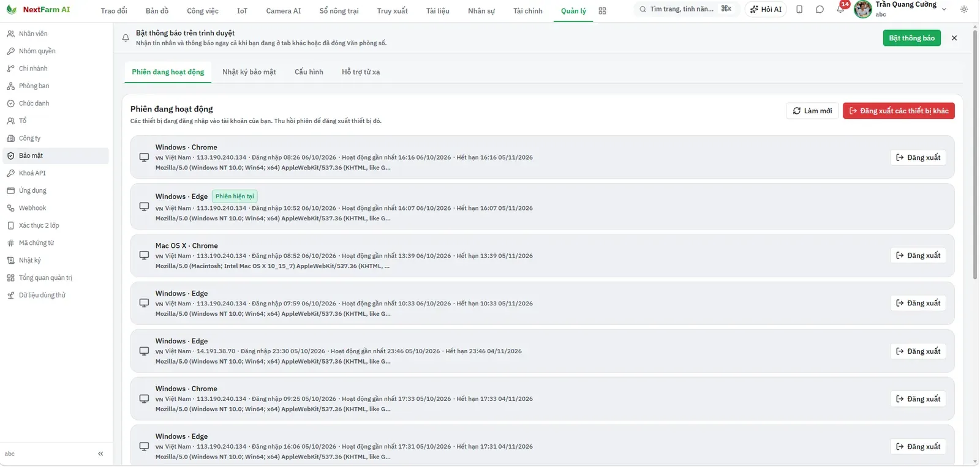Viewport: 980px width, 467px height.
Task: Switch to Nhật ký bảo mật tab
Action: [x=249, y=72]
